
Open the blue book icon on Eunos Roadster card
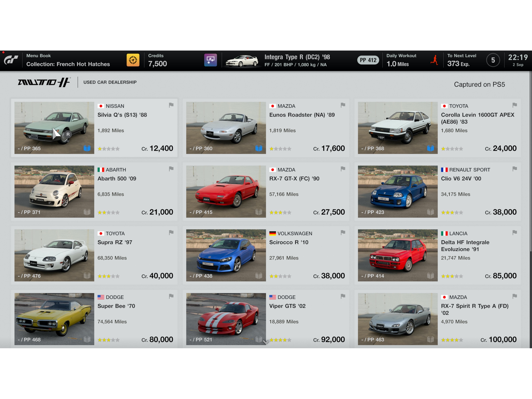tap(260, 148)
